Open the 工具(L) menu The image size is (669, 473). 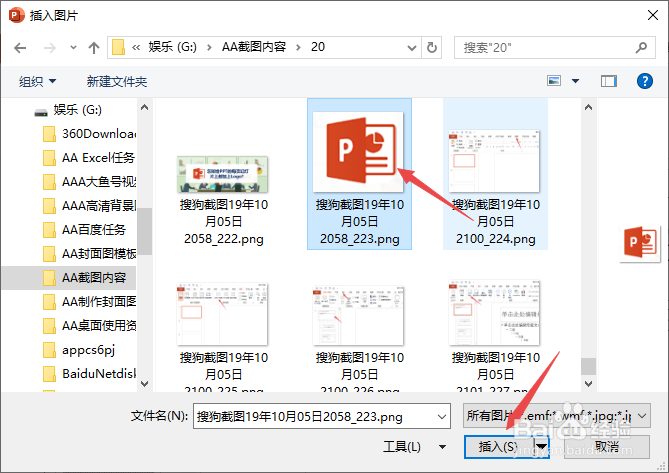coord(414,447)
